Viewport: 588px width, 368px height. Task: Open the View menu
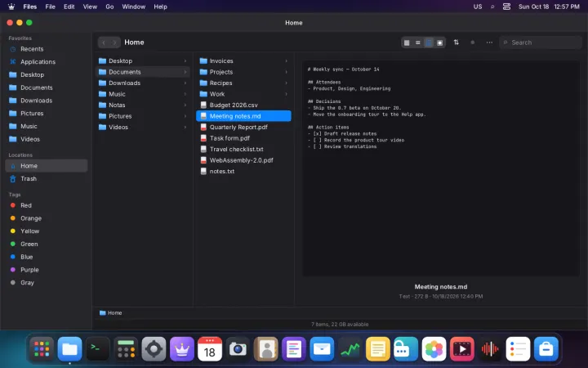90,7
